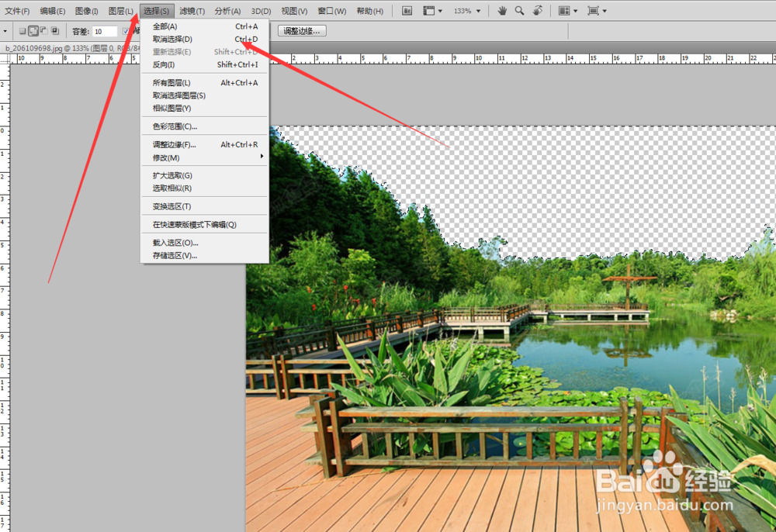The image size is (776, 532).
Task: Open the zoom level 133% dropdown
Action: point(466,12)
